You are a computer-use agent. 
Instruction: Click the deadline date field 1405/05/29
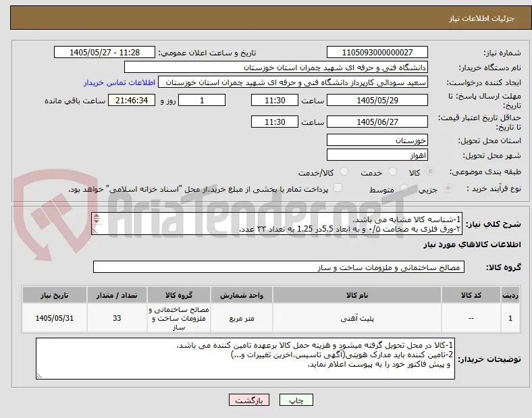pos(377,100)
